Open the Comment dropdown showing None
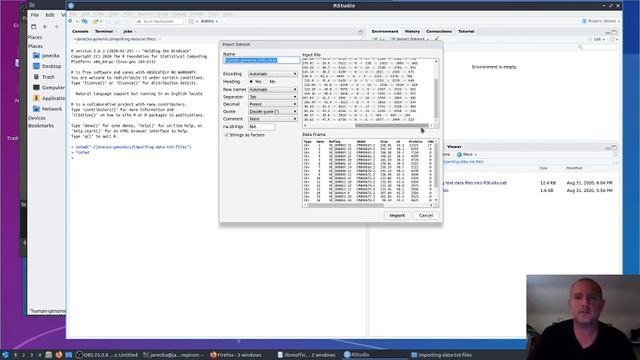The image size is (640, 360). pos(273,119)
